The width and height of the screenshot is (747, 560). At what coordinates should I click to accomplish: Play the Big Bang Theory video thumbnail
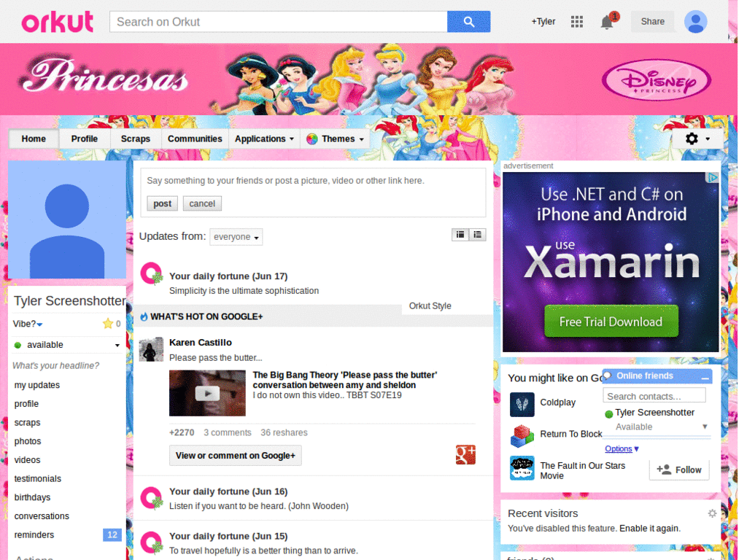click(207, 393)
